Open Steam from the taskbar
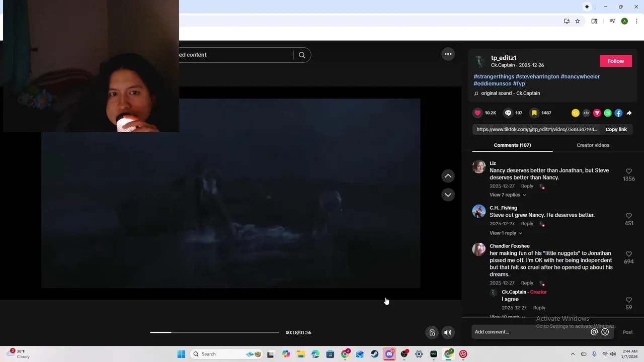 coord(374,354)
